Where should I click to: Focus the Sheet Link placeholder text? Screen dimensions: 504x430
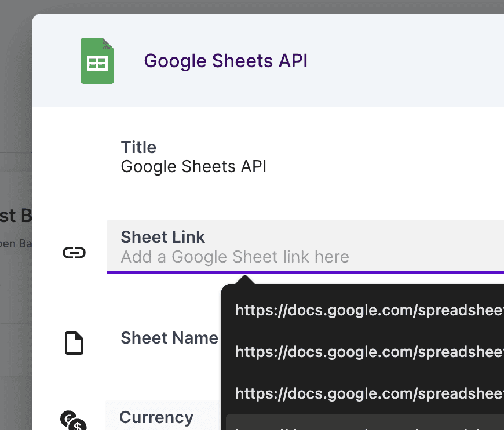click(235, 257)
